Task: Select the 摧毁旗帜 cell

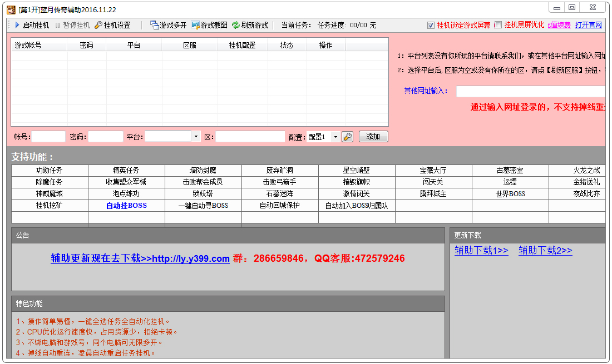Action: (357, 182)
